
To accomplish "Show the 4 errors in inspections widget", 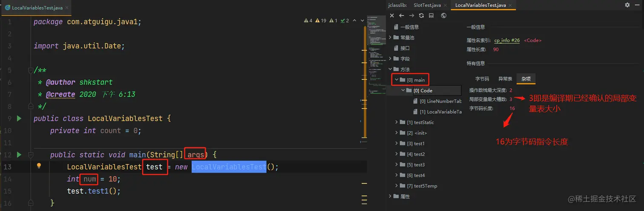I will click(308, 20).
